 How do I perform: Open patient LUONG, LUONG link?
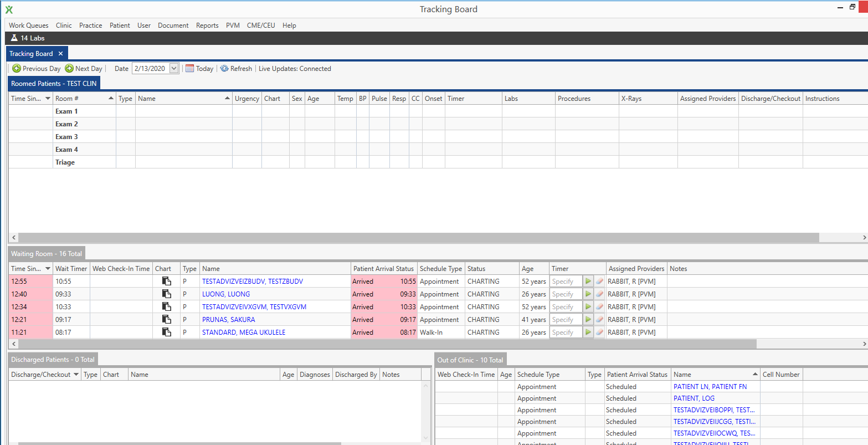coord(226,294)
